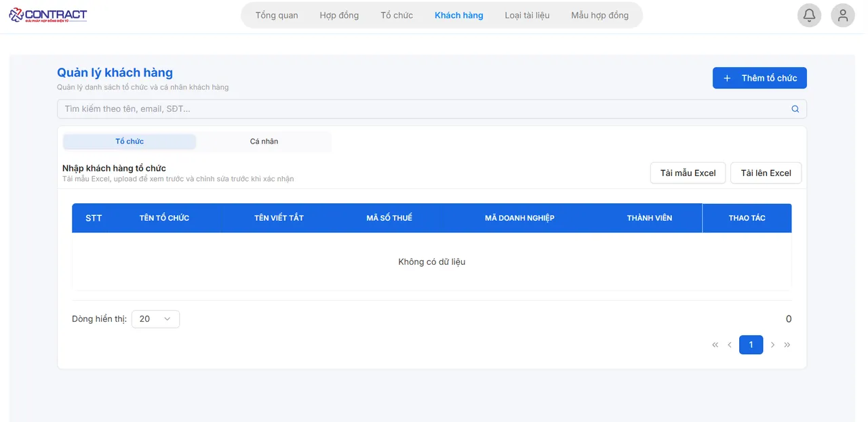Expand the Dòng hiển thị dropdown
This screenshot has height=422, width=868.
pos(155,319)
